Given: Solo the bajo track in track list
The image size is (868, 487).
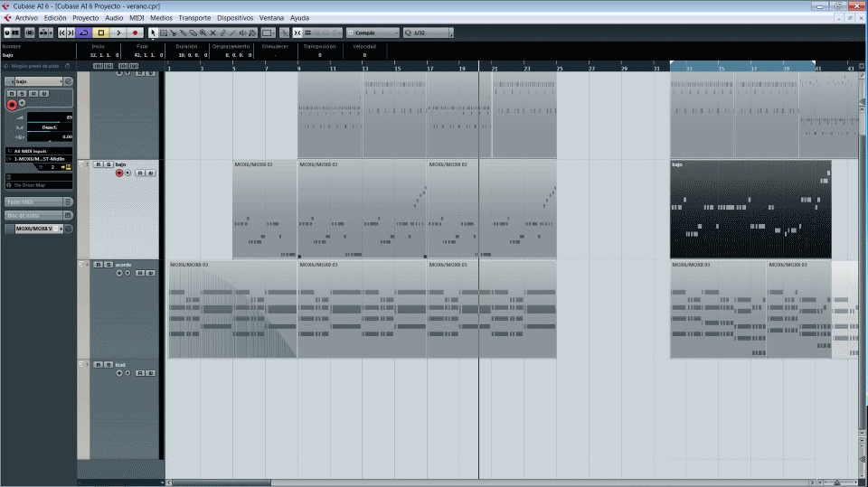Looking at the screenshot, I should pyautogui.click(x=108, y=164).
